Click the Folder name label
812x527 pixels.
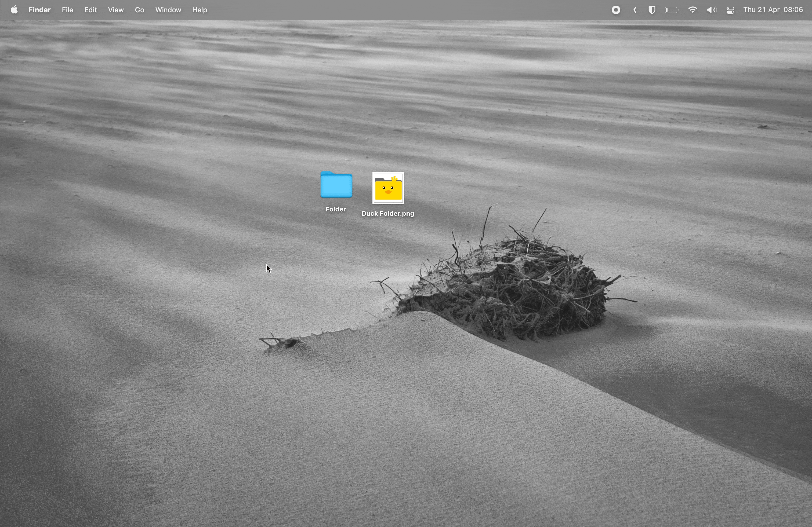(336, 209)
